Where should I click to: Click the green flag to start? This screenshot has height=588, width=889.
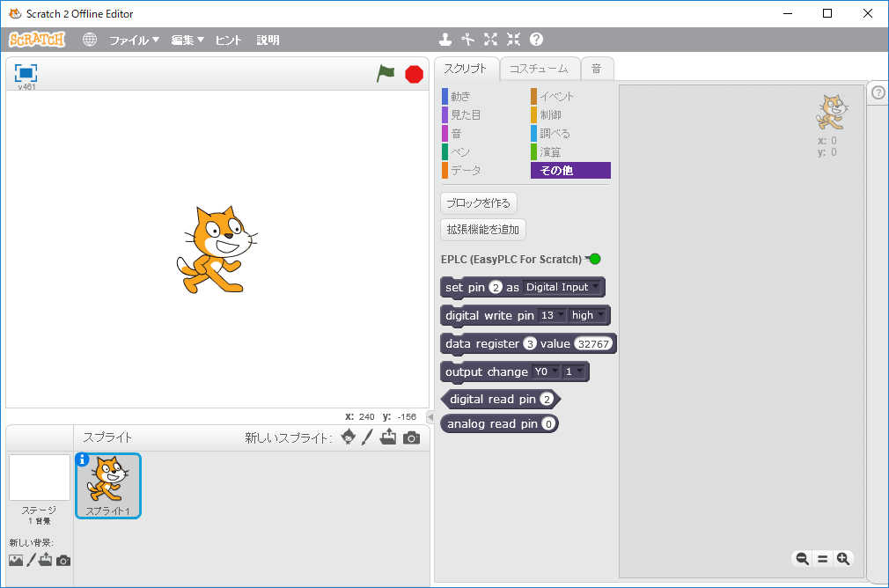[x=386, y=74]
